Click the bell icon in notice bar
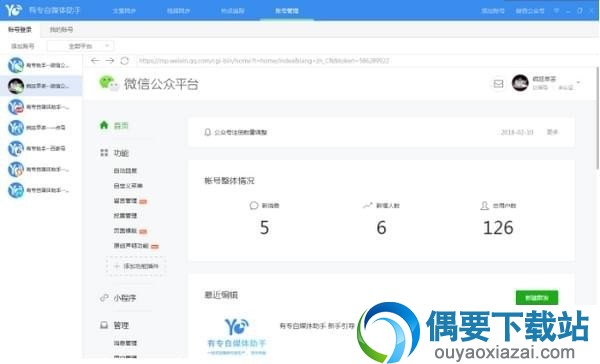 (207, 132)
